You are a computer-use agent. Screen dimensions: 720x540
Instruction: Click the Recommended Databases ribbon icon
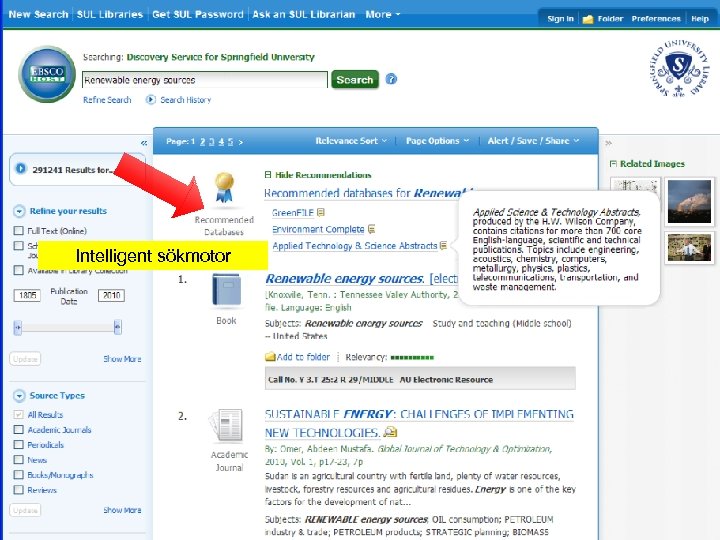(225, 187)
